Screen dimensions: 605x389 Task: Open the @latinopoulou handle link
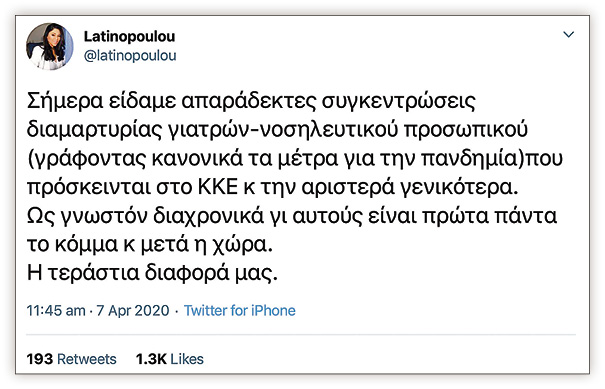[x=130, y=56]
